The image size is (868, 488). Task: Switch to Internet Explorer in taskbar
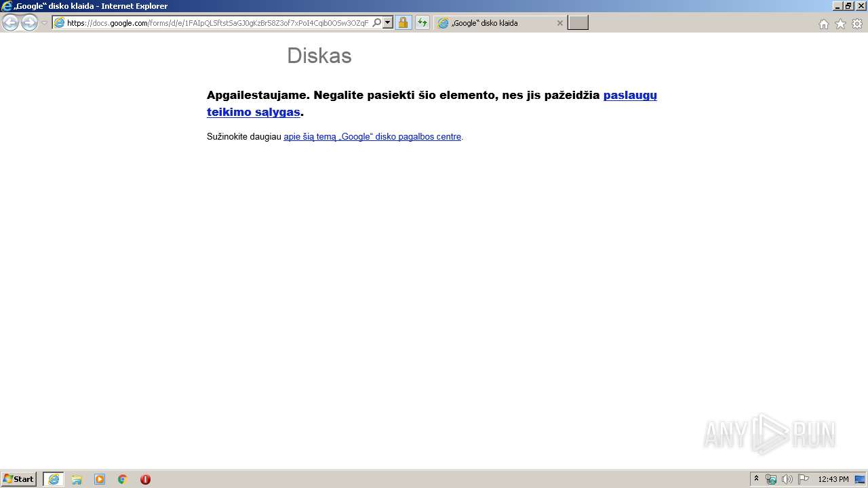(x=54, y=479)
